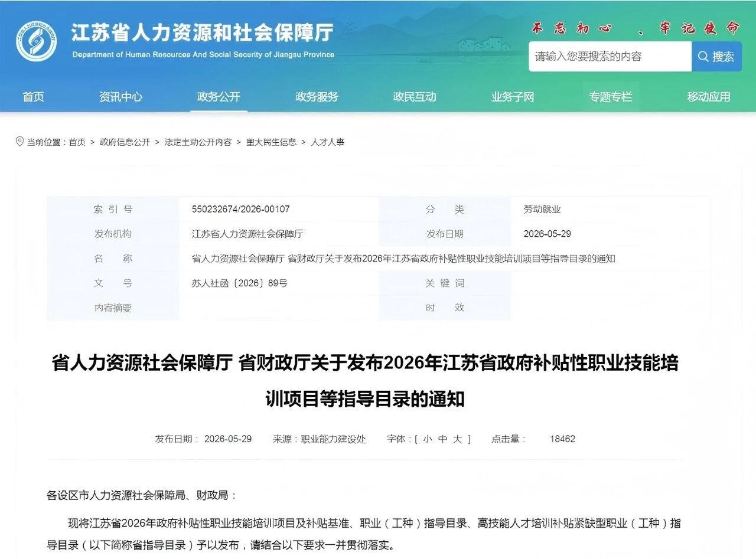Viewport: 756px width, 559px height.
Task: Select document number 苏人社函〔2026〕89号
Action: click(240, 283)
